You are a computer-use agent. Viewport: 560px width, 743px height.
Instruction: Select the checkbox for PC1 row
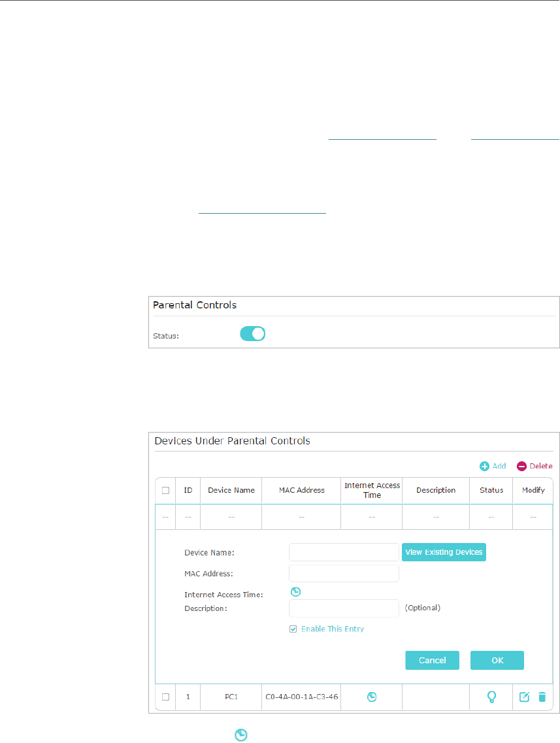coord(165,697)
